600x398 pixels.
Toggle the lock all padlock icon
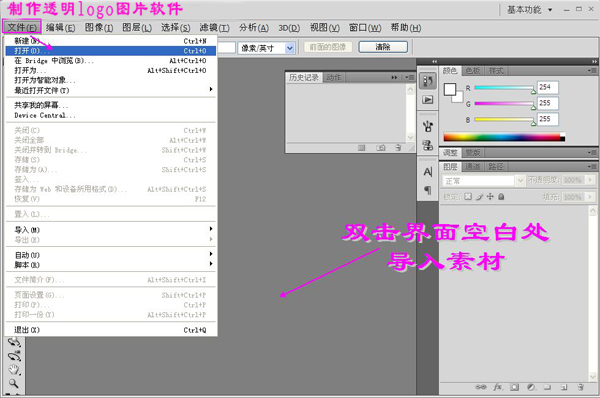(501, 197)
